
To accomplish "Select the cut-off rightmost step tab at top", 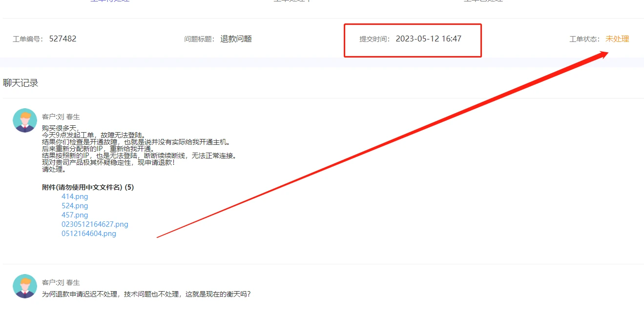I will 483,1.
